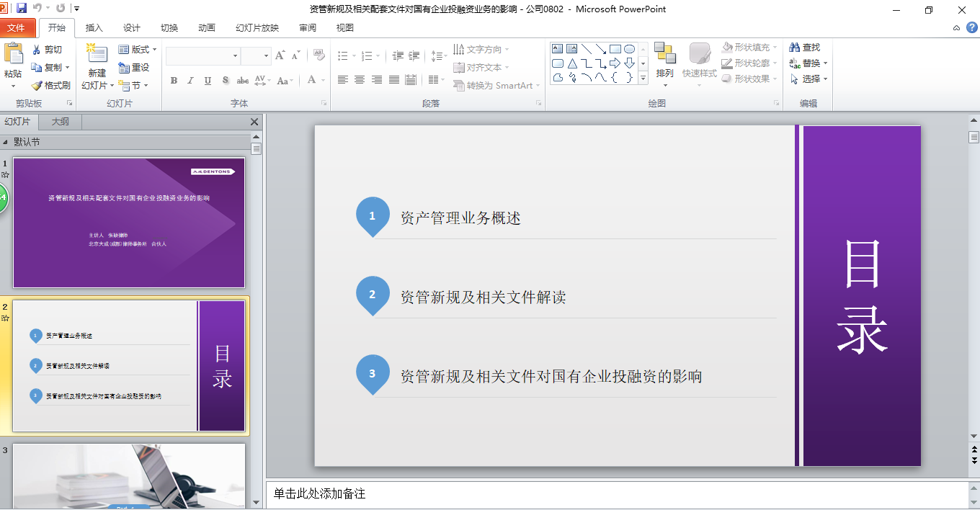Open the Select (选择) dropdown in editing group

[x=809, y=79]
